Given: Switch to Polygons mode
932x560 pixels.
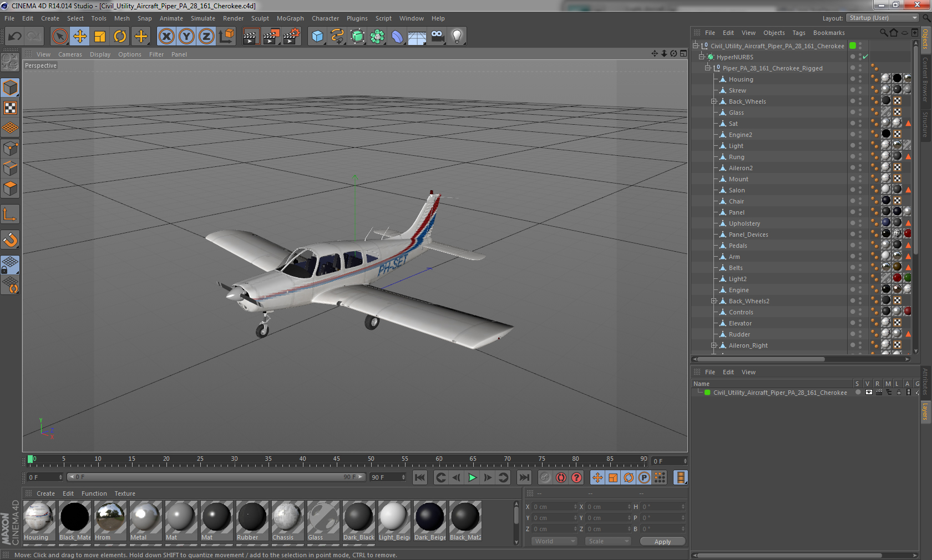Looking at the screenshot, I should (10, 189).
